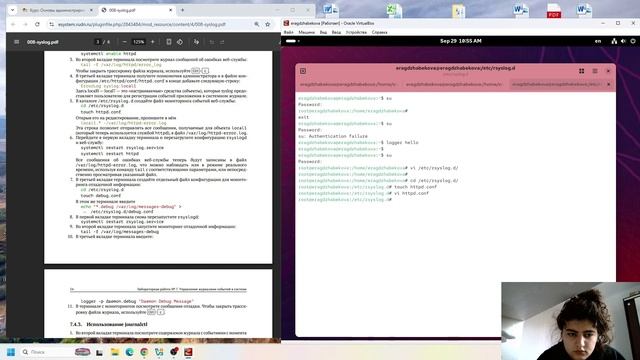Click the zoom magnifier icon in address bar
The width and height of the screenshot is (640, 360).
tap(256, 24)
